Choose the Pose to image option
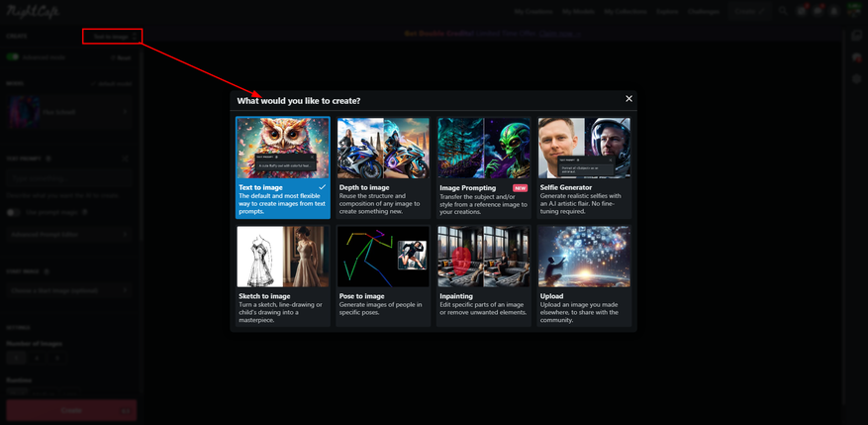The width and height of the screenshot is (868, 425). [x=383, y=275]
